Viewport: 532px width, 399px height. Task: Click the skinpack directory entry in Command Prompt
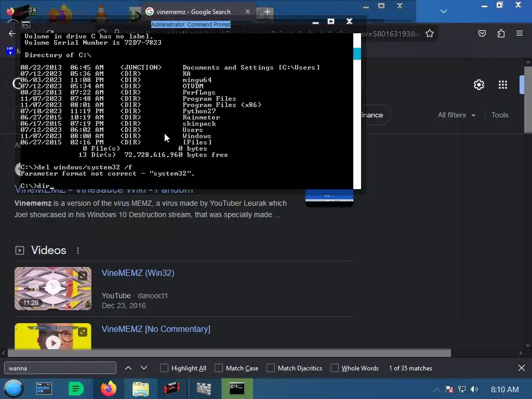pos(199,124)
